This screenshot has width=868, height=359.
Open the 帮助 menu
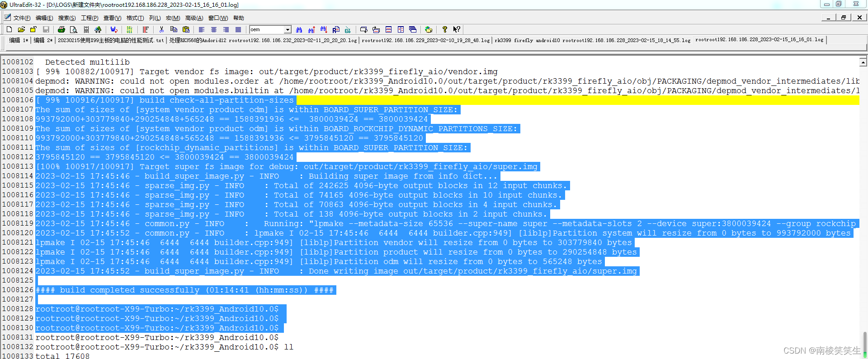pyautogui.click(x=239, y=18)
